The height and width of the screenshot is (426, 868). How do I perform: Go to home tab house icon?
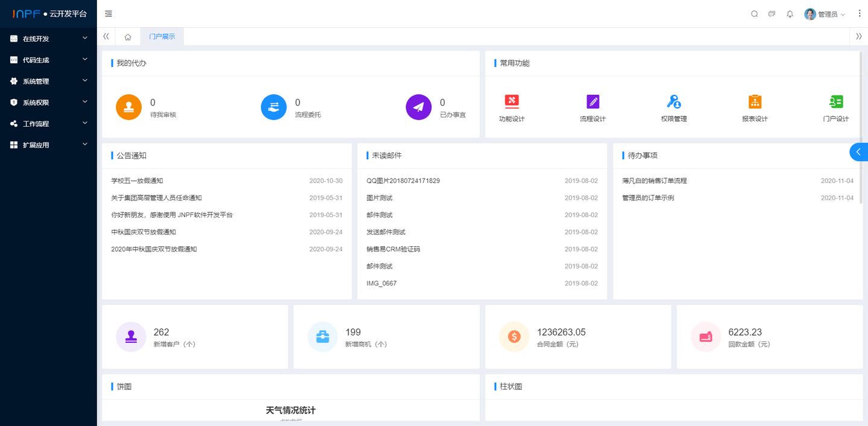coord(128,37)
